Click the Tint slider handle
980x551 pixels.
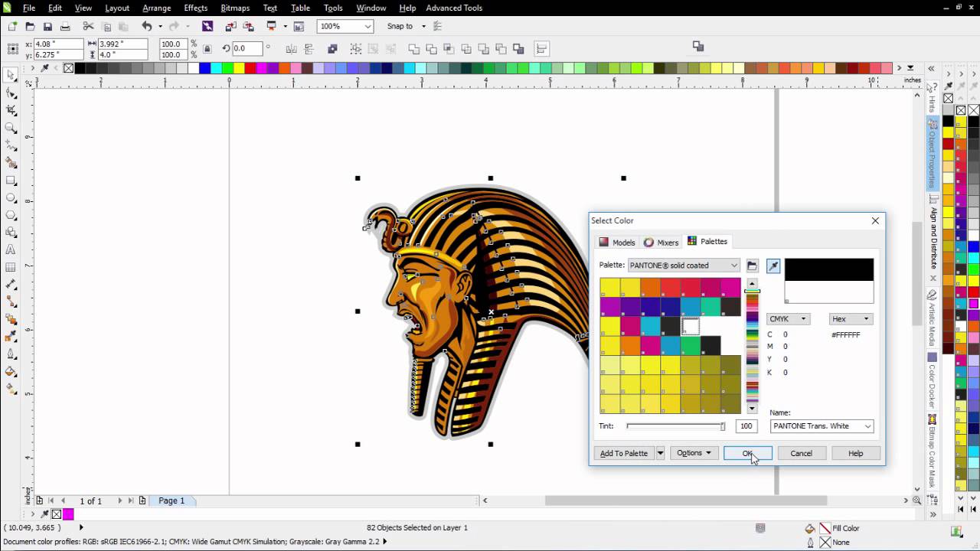point(722,426)
